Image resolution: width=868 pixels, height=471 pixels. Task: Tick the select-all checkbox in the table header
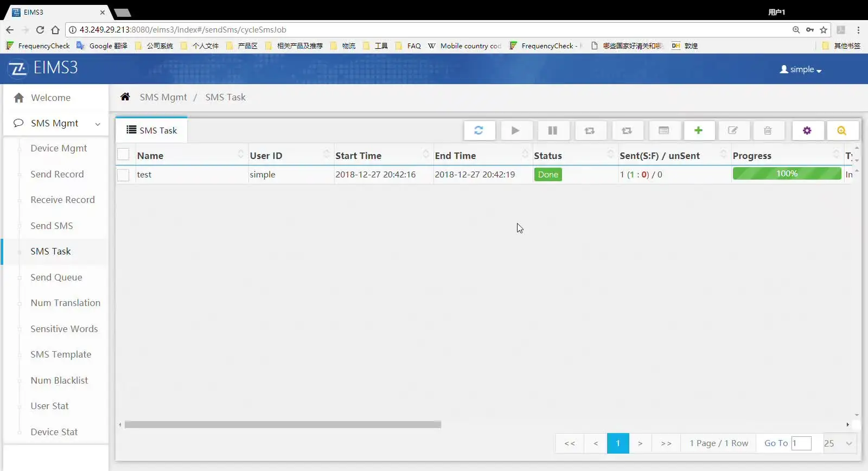(123, 155)
